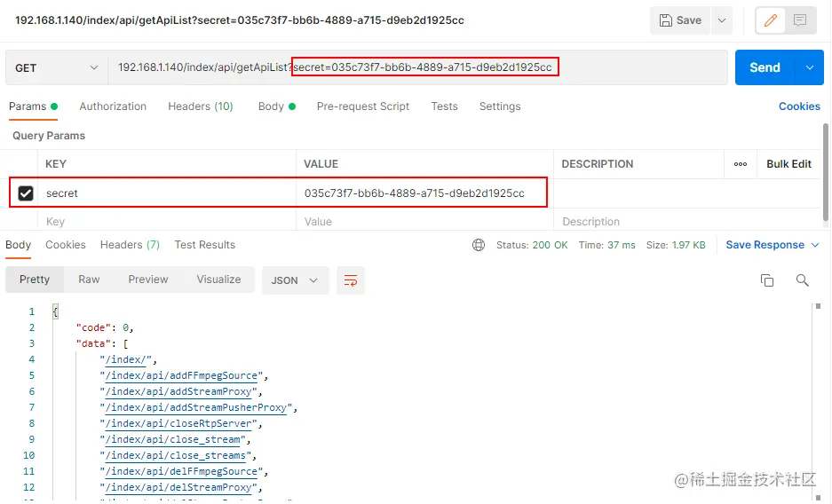The image size is (832, 504).
Task: Click the Status: 200 OK text
Action: coord(532,246)
